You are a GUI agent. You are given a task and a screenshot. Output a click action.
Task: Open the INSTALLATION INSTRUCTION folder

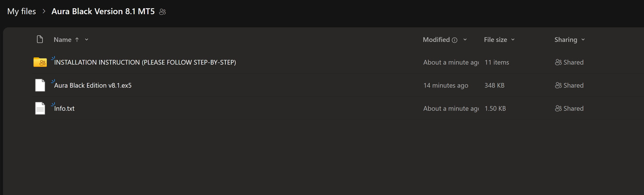coord(145,62)
